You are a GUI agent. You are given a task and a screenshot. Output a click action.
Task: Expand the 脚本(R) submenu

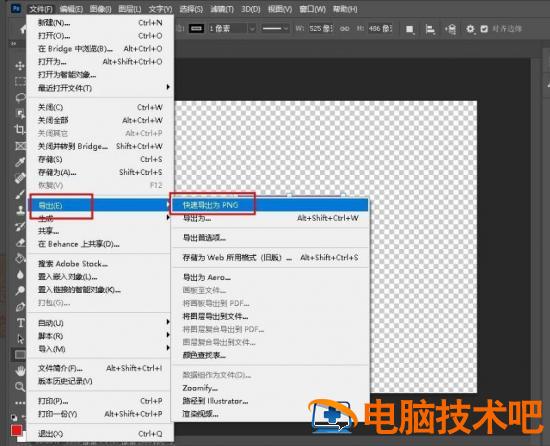click(168, 335)
